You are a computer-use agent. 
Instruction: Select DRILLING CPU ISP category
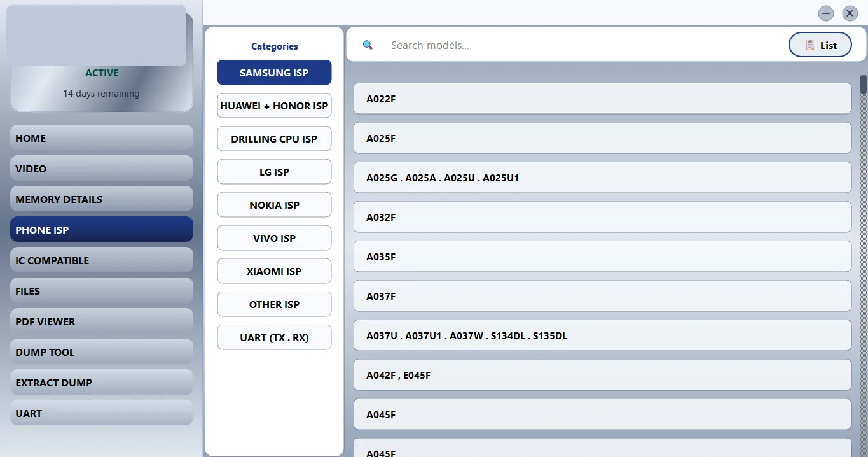(x=274, y=139)
